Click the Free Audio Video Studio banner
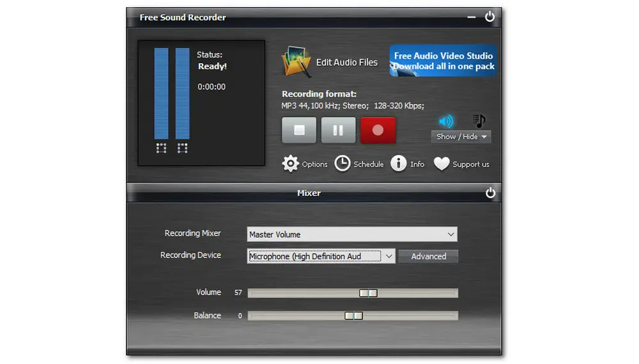This screenshot has height=364, width=639. [x=443, y=61]
